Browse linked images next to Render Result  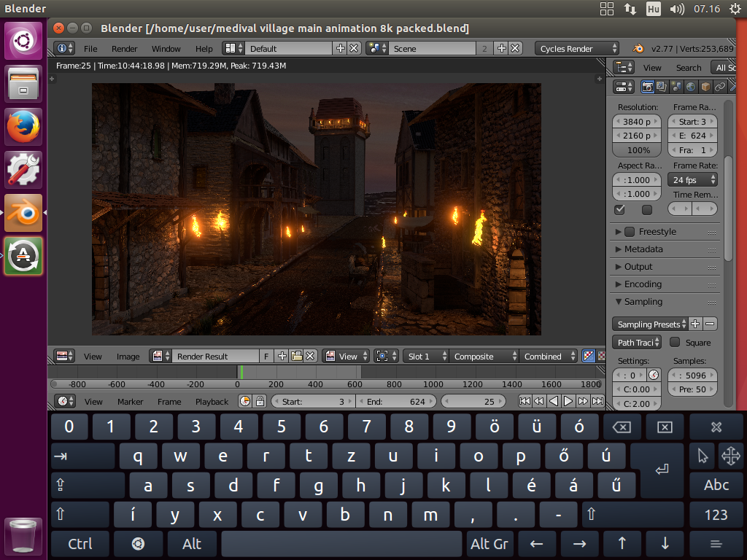coord(161,356)
